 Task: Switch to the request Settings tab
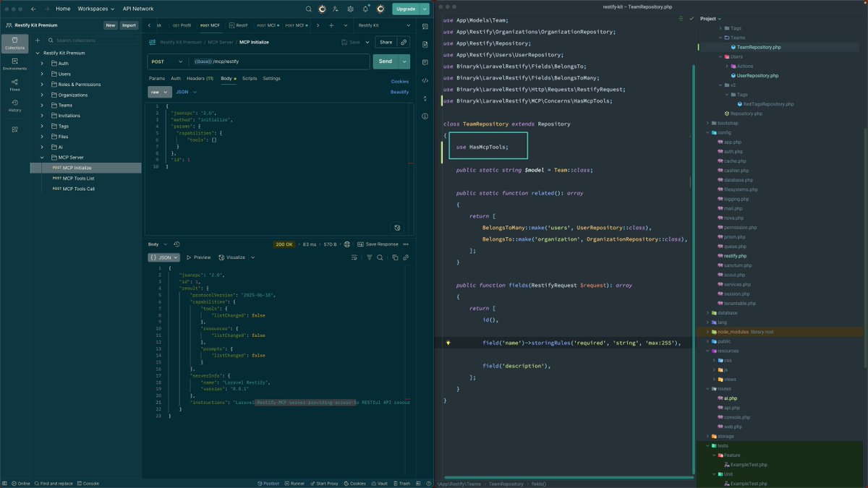[x=271, y=78]
